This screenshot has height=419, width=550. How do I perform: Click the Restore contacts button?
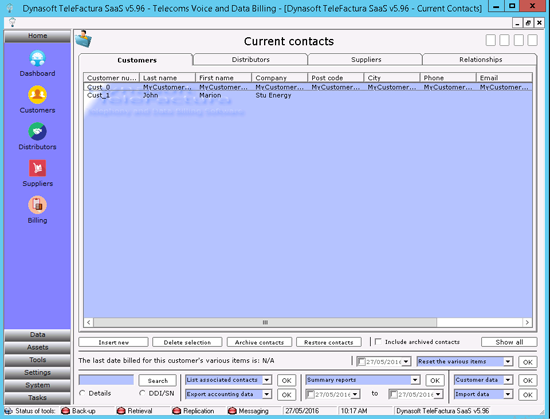pyautogui.click(x=329, y=342)
